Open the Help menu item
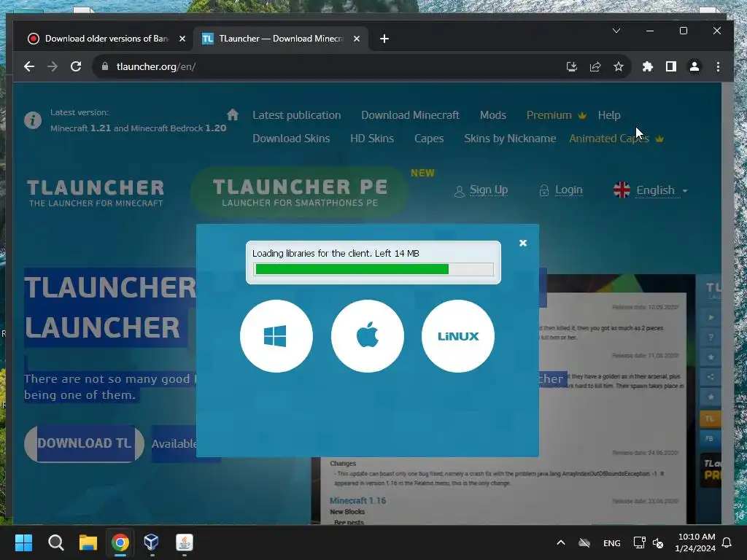Image resolution: width=747 pixels, height=560 pixels. pos(609,115)
